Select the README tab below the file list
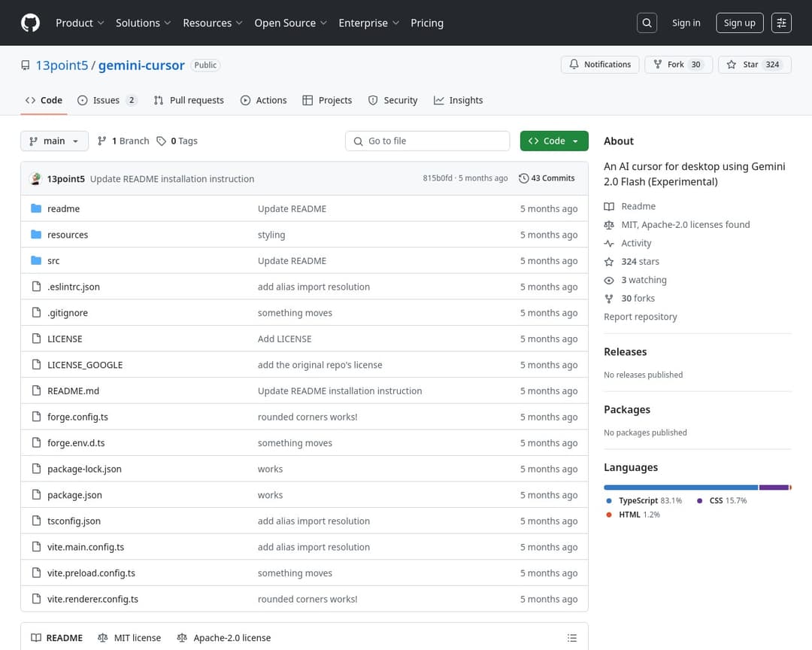This screenshot has height=650, width=812. click(x=57, y=637)
